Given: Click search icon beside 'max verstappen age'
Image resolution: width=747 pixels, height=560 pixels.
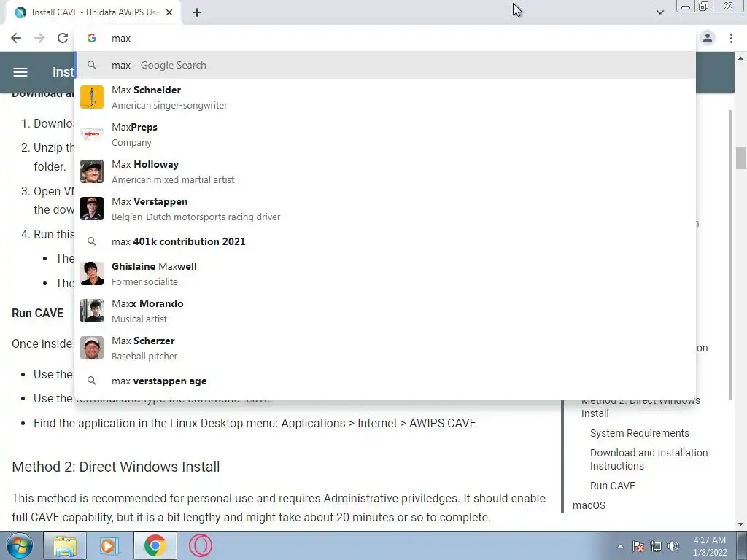Looking at the screenshot, I should [x=92, y=381].
